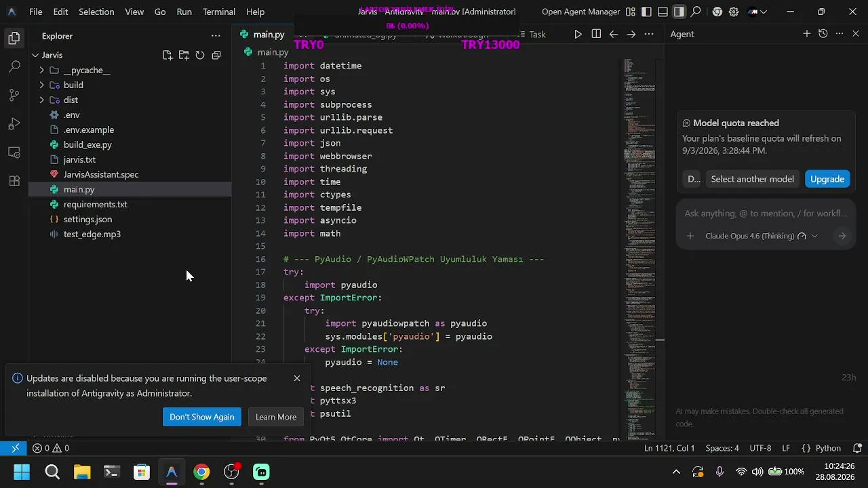Open the Help menu
Viewport: 868px width, 488px height.
point(255,12)
